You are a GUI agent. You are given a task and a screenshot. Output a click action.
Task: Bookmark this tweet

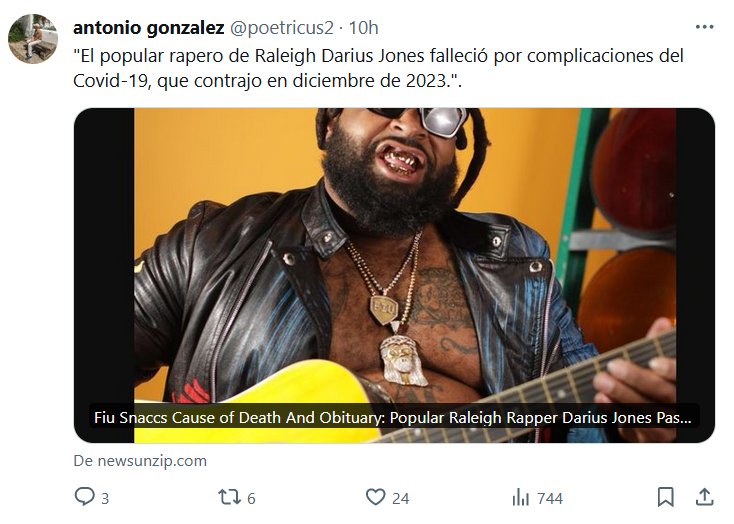pyautogui.click(x=666, y=497)
